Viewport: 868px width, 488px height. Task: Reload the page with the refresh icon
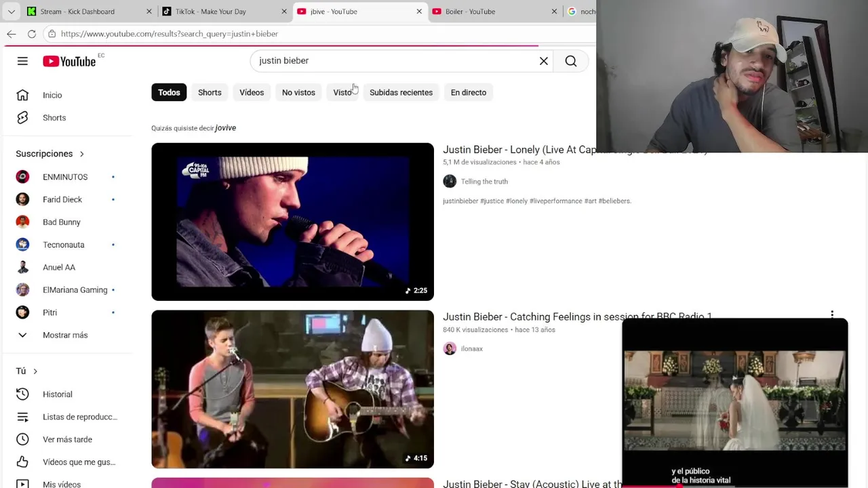coord(32,33)
